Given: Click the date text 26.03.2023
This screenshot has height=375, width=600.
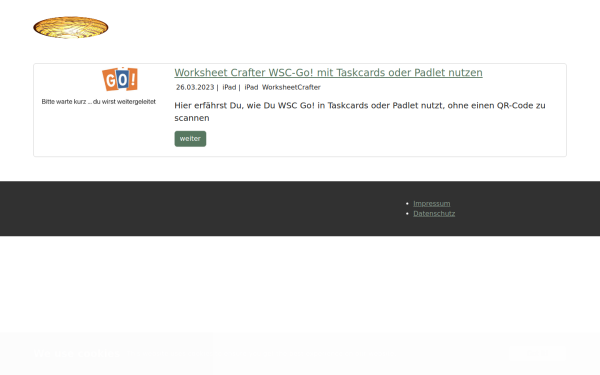Looking at the screenshot, I should click(195, 87).
